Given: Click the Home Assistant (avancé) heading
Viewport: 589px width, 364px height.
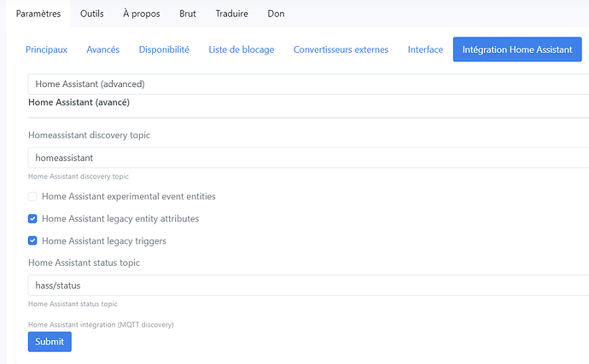Looking at the screenshot, I should click(79, 102).
